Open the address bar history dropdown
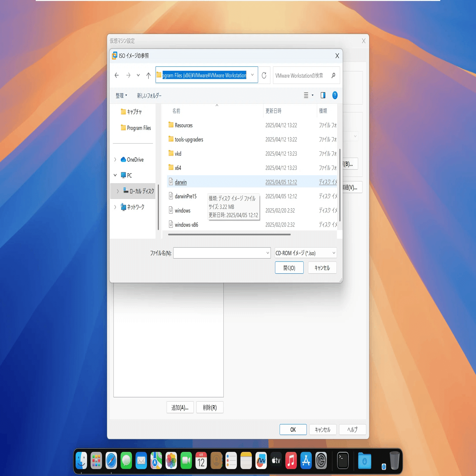The height and width of the screenshot is (476, 476). coord(252,75)
